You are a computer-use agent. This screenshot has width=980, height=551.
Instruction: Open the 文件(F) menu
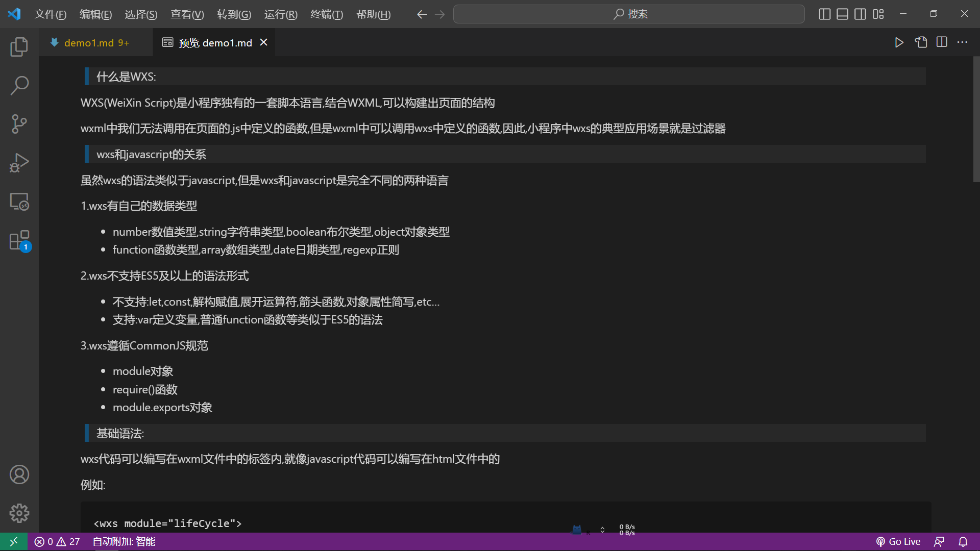point(51,14)
